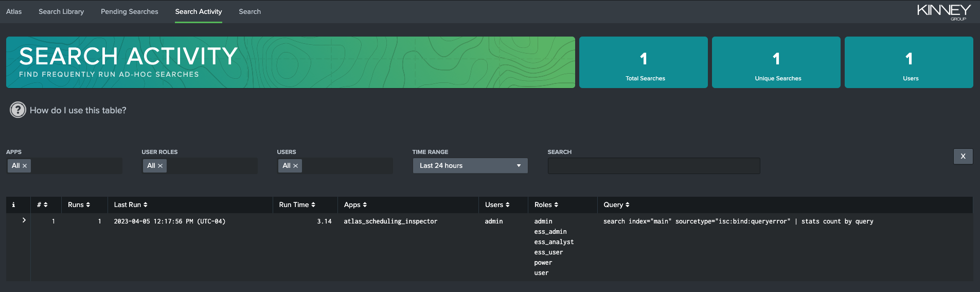
Task: Sort the table by Roles column
Action: (x=546, y=204)
